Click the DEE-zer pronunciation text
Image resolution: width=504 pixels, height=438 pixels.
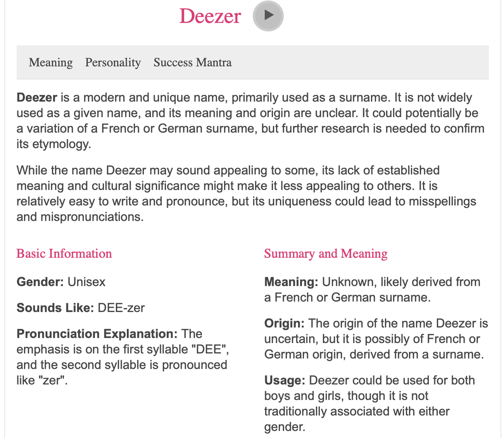coord(121,308)
